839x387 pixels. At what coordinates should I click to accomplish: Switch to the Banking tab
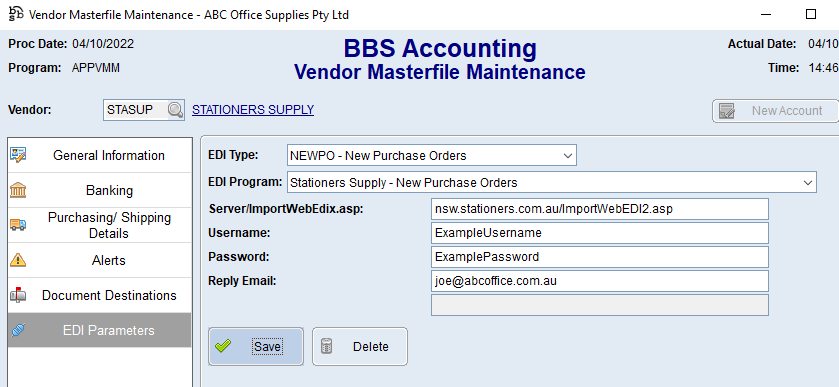tap(100, 191)
